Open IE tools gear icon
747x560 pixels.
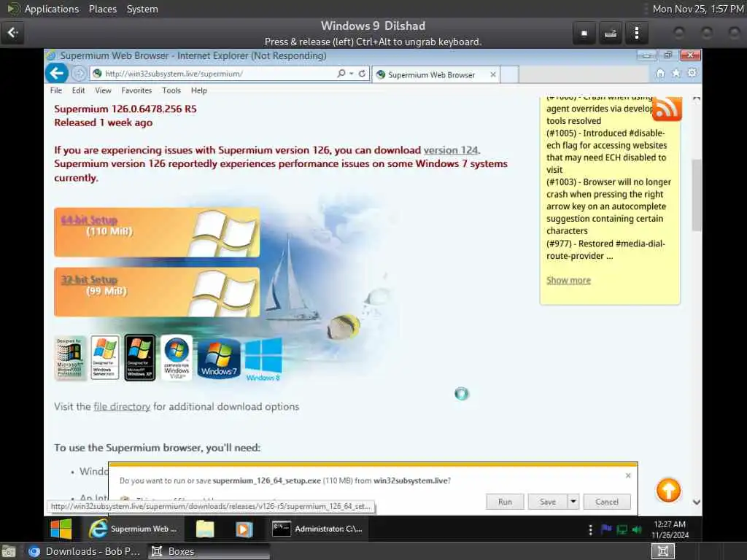(x=692, y=73)
